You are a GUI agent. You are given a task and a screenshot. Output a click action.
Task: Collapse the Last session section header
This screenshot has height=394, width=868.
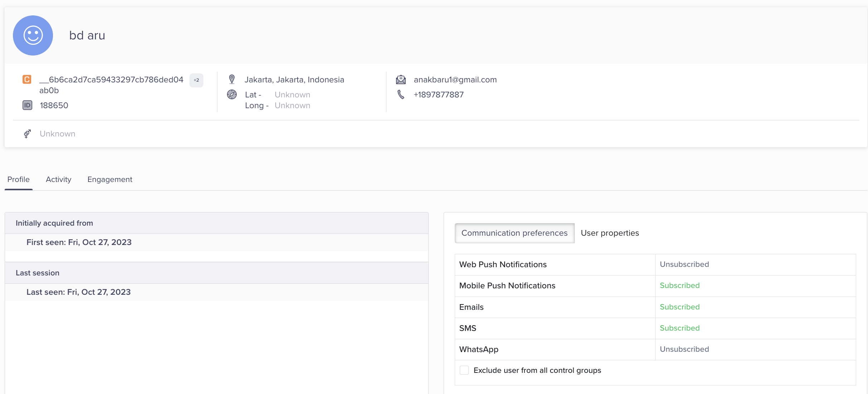(216, 273)
